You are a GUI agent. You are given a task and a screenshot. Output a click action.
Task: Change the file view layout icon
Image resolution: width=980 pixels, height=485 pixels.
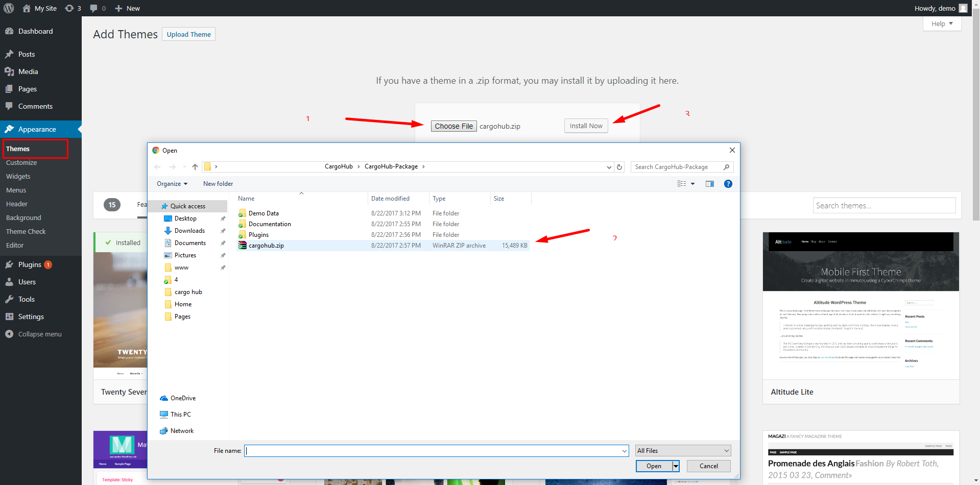tap(682, 184)
